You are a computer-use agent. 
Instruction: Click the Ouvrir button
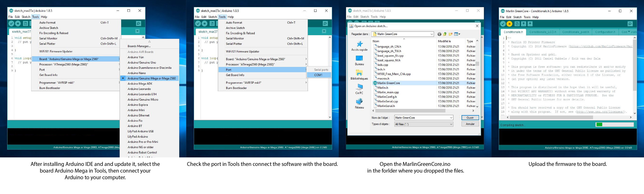coord(470,118)
